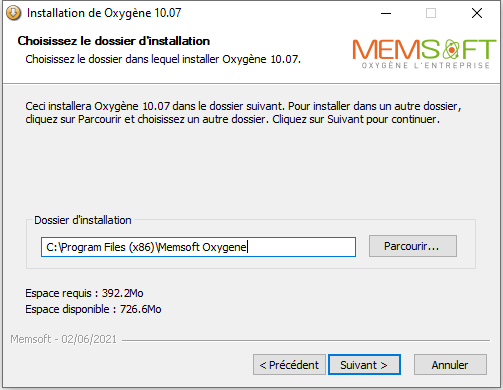Click the atom symbol inside the Memsoft logo
Image resolution: width=503 pixels, height=390 pixels.
click(x=451, y=49)
